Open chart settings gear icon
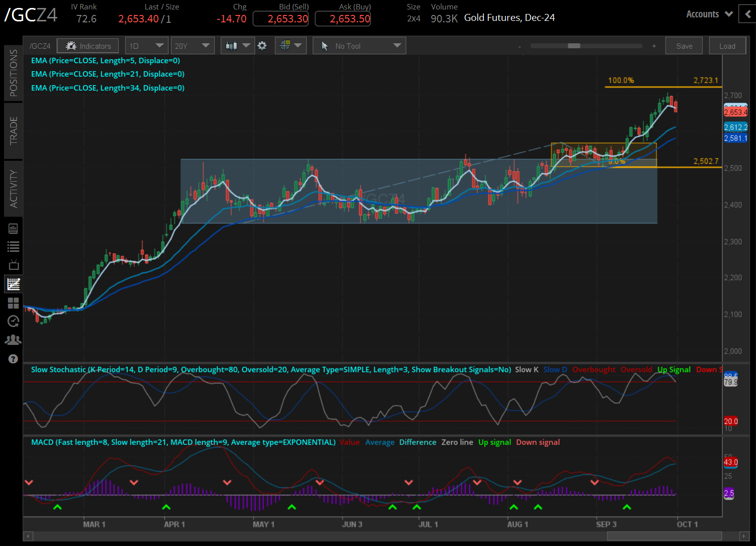The height and width of the screenshot is (546, 756). coord(262,46)
